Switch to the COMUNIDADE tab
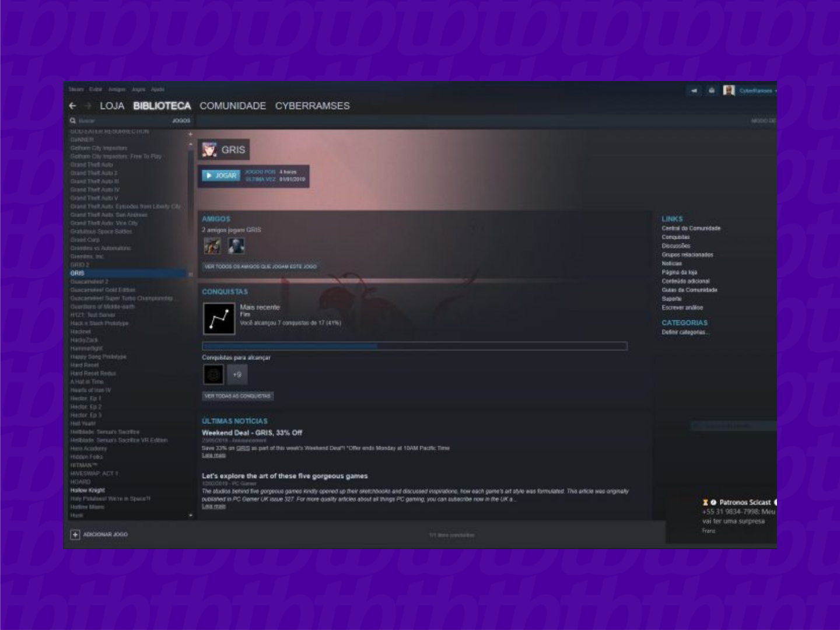 point(233,106)
